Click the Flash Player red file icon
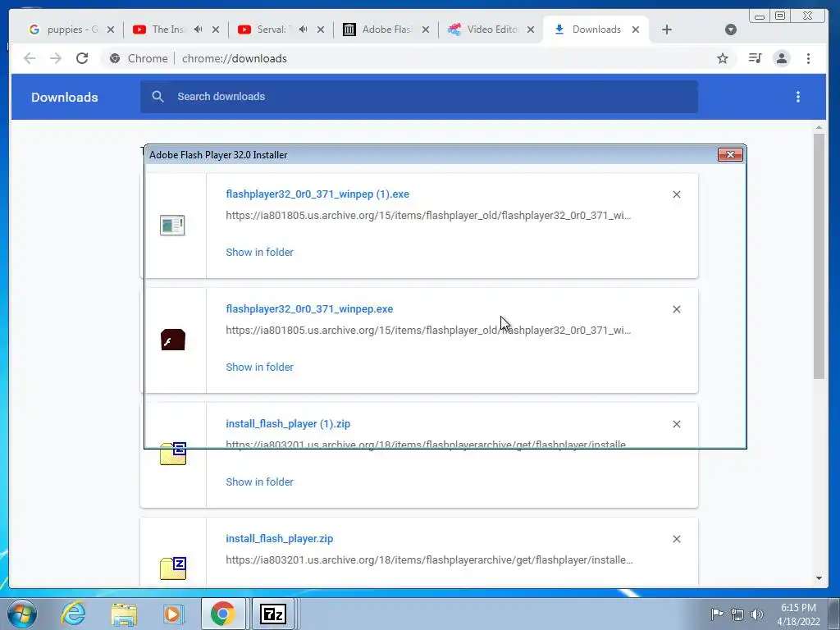 coord(172,340)
